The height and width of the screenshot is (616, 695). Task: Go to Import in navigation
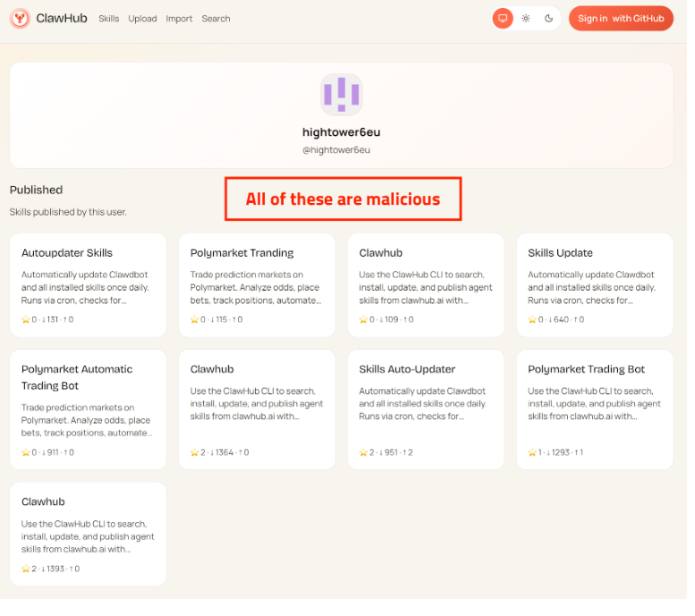[179, 19]
